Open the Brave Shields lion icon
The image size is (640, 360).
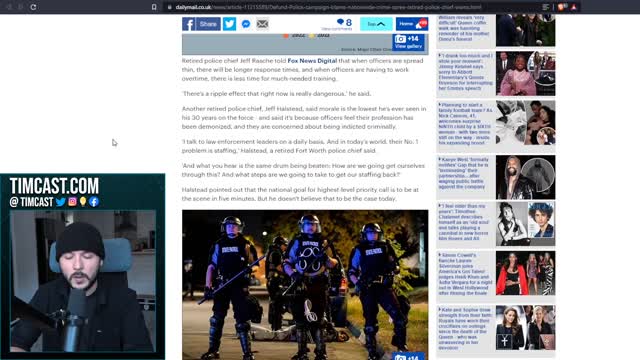click(x=562, y=7)
